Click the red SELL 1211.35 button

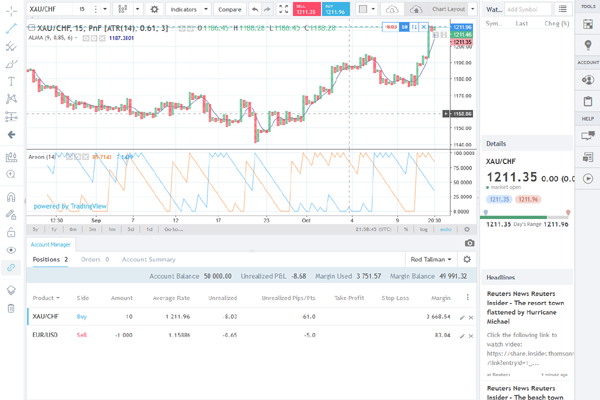[x=307, y=9]
